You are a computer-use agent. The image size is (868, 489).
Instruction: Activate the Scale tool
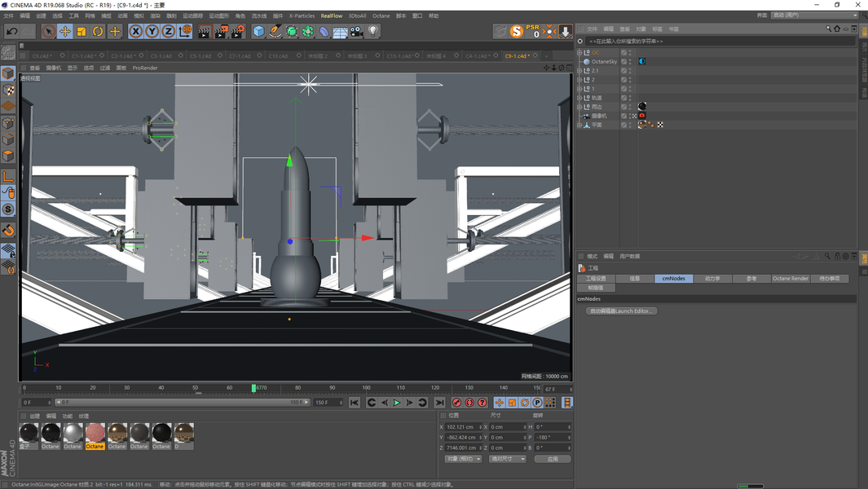[x=82, y=32]
